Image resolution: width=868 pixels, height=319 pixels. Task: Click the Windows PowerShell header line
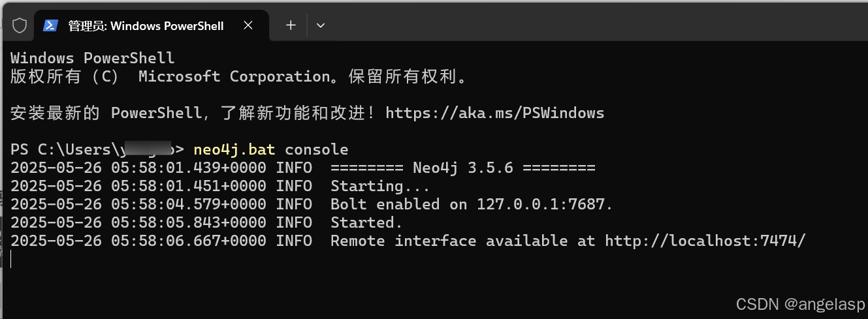click(x=93, y=58)
